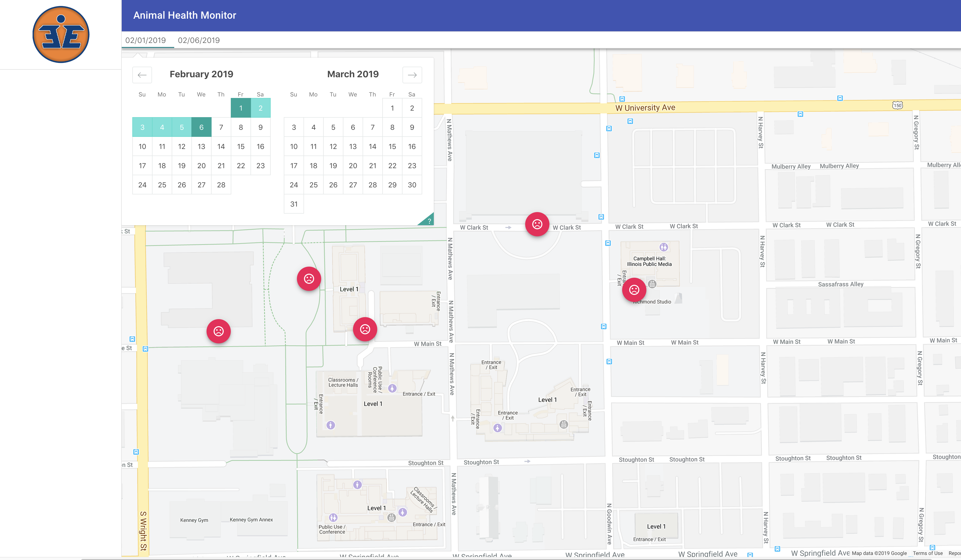
Task: Click the Animal Health Monitor title
Action: click(185, 15)
